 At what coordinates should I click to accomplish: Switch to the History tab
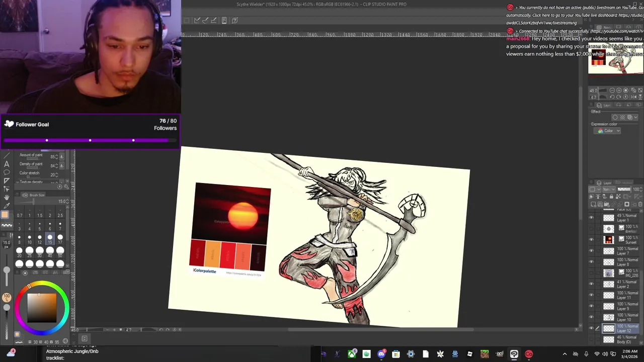point(623,183)
